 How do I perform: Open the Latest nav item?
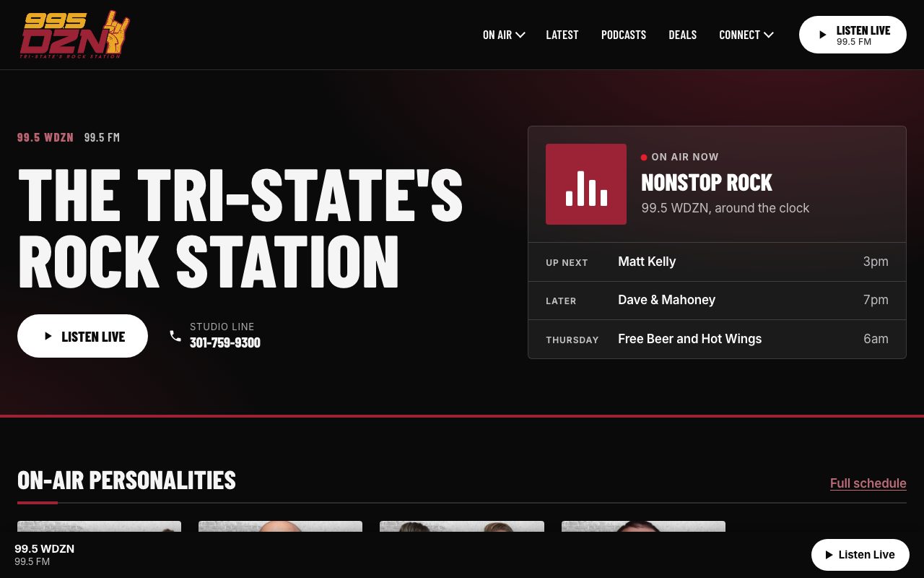click(562, 35)
